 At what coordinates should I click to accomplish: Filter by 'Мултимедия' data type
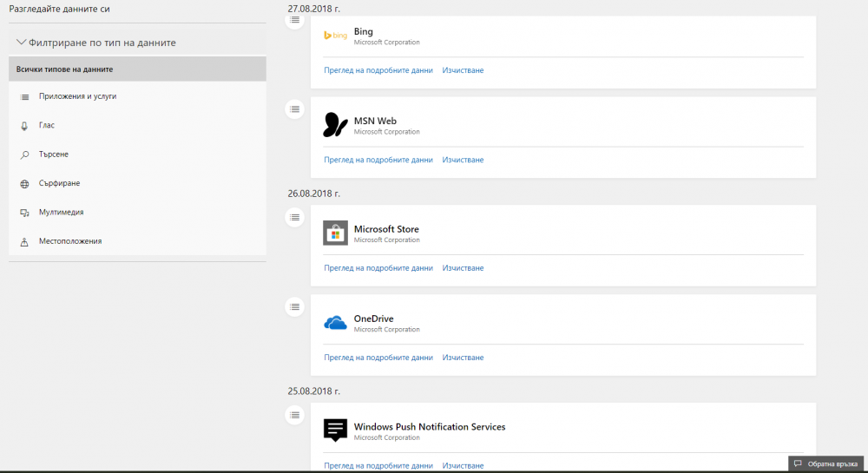click(x=137, y=212)
